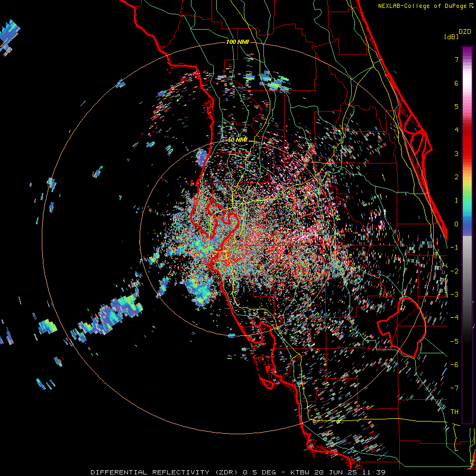Click the NEXLAB-College of DuPage credit text
This screenshot has height=476, width=476.
click(x=426, y=6)
